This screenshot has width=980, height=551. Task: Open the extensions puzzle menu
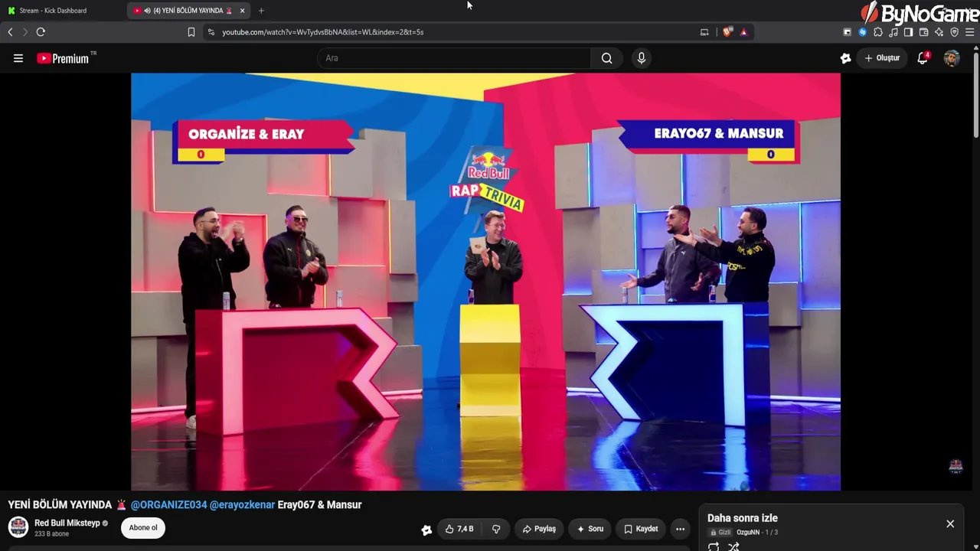877,32
